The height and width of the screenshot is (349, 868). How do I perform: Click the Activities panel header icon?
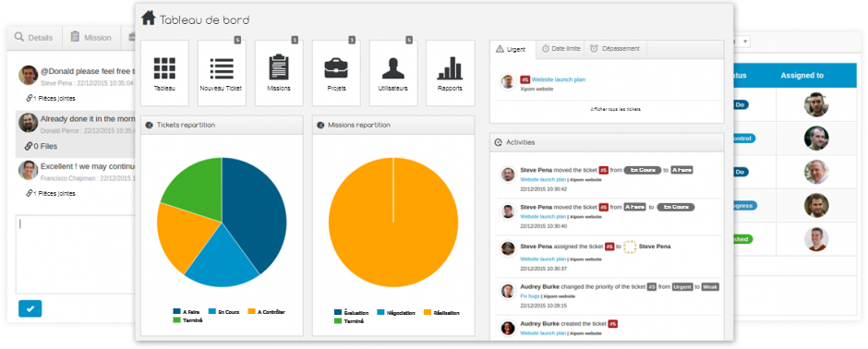pyautogui.click(x=498, y=142)
